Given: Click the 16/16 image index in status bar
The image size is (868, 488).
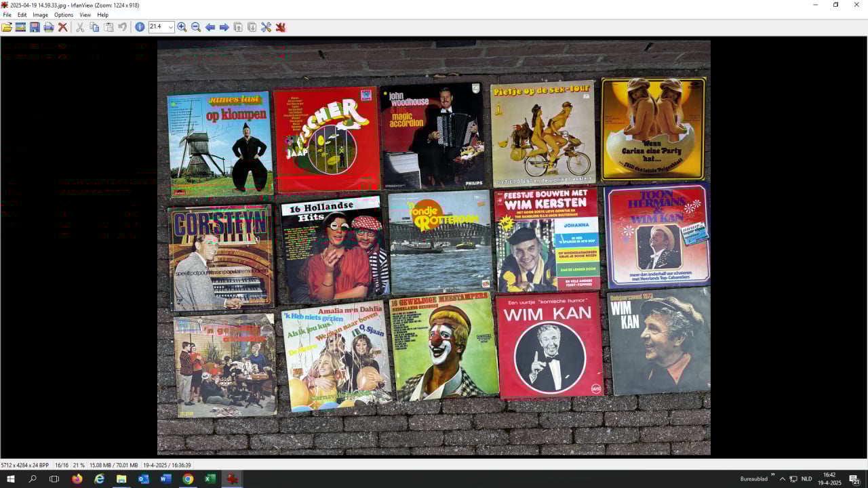Looking at the screenshot, I should tap(62, 465).
